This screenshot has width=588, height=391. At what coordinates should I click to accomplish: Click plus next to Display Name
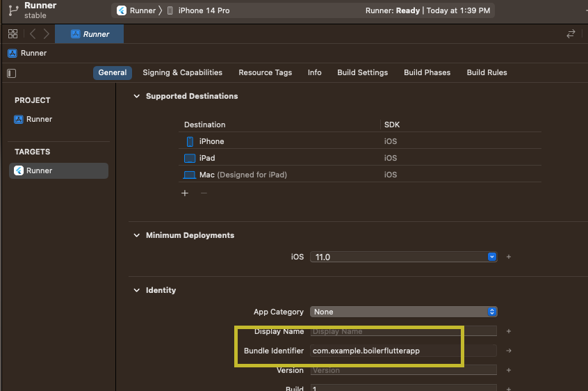(x=509, y=331)
